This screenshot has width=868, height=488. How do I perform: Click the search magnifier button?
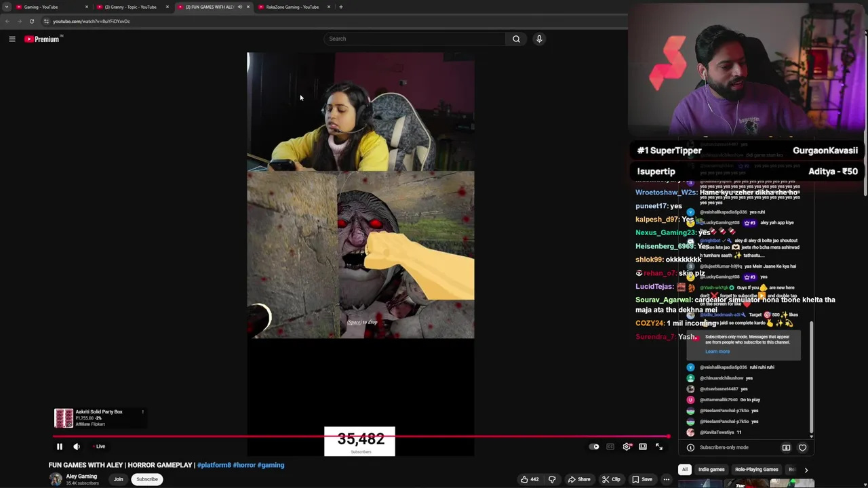[x=516, y=39]
